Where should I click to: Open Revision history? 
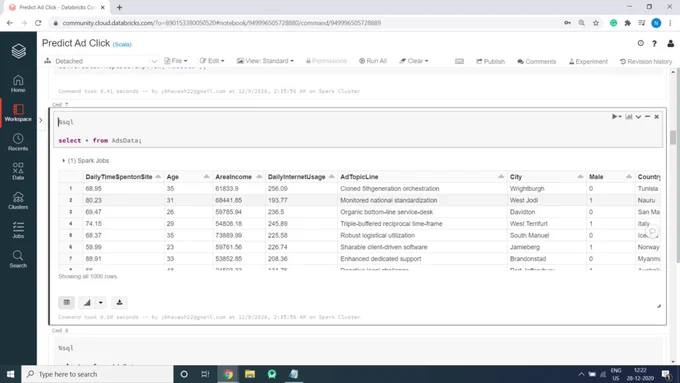(x=646, y=62)
